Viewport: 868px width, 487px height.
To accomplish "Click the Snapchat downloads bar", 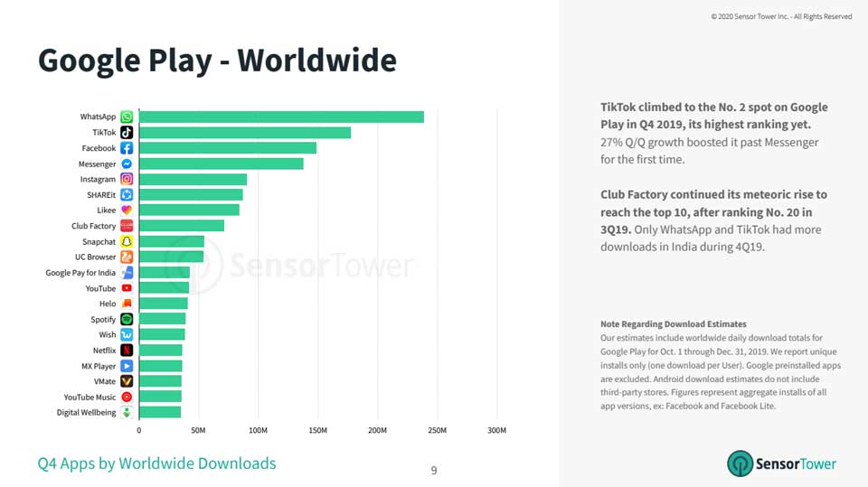I will coord(172,241).
